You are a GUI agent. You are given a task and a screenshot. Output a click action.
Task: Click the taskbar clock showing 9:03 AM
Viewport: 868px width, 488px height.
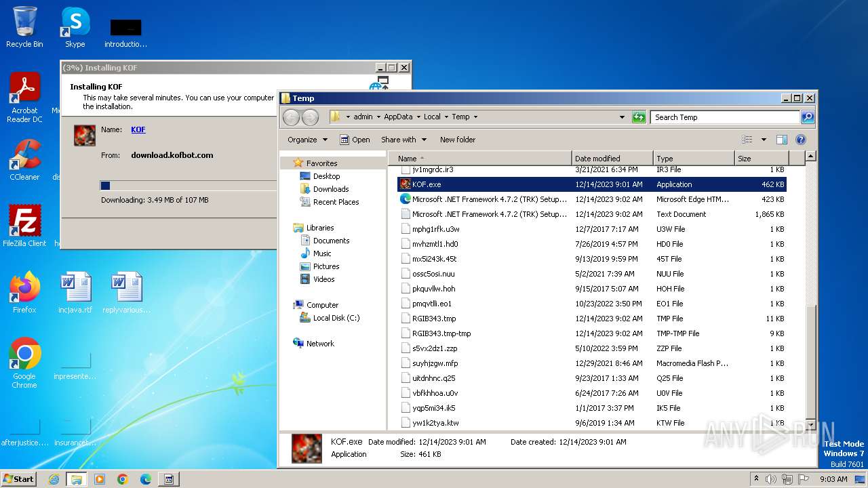click(x=833, y=479)
